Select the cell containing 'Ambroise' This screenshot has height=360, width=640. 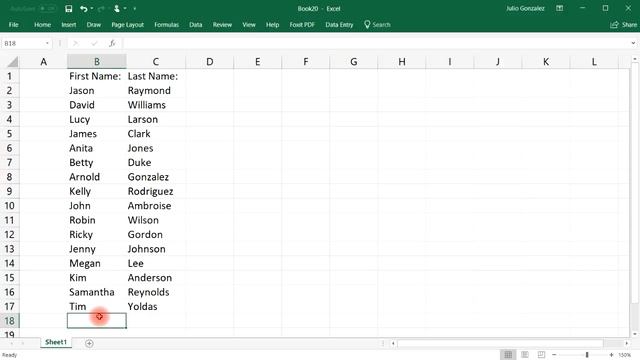(x=156, y=206)
